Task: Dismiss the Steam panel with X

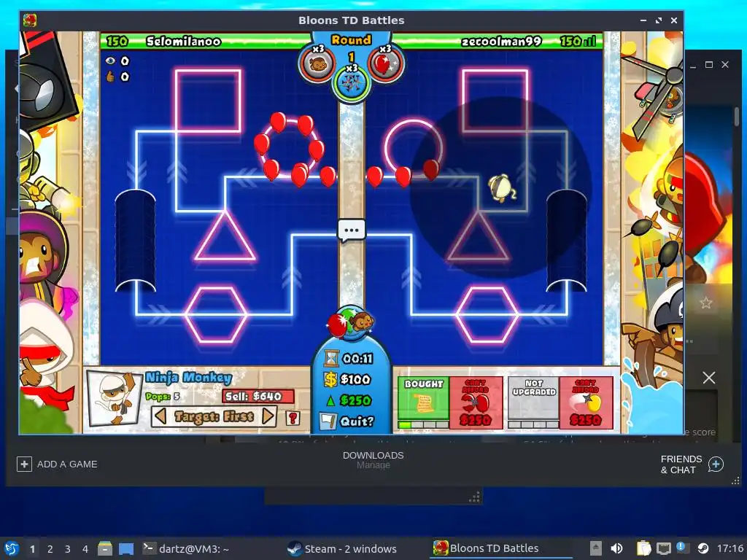Action: pos(709,378)
